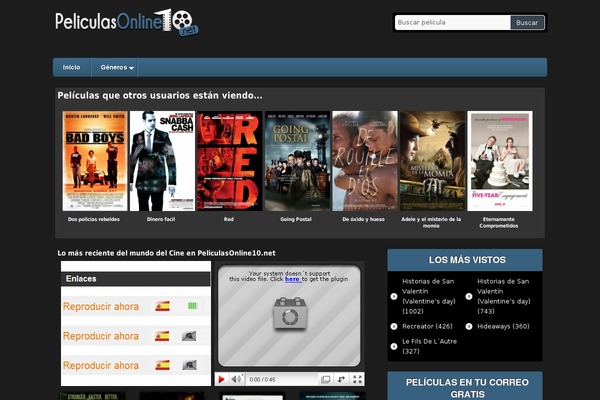Mute the video with the speaker icon
The image size is (600, 400).
click(x=236, y=379)
